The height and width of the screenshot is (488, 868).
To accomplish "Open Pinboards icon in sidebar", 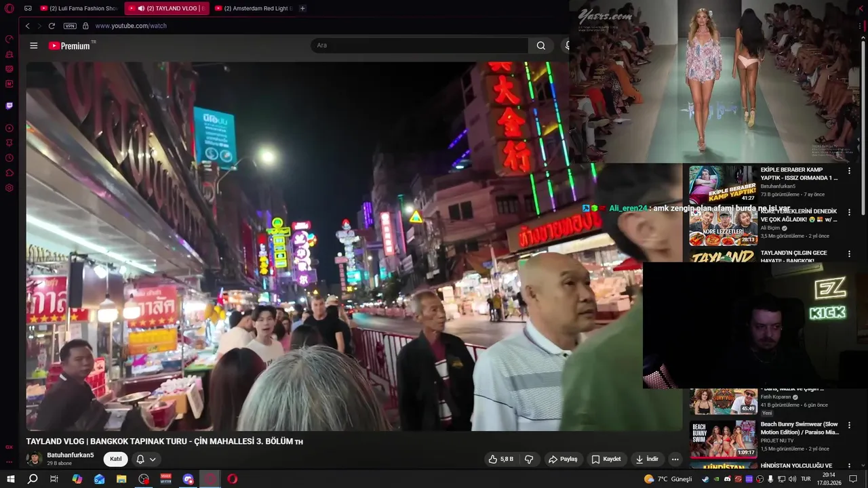I will 9,143.
